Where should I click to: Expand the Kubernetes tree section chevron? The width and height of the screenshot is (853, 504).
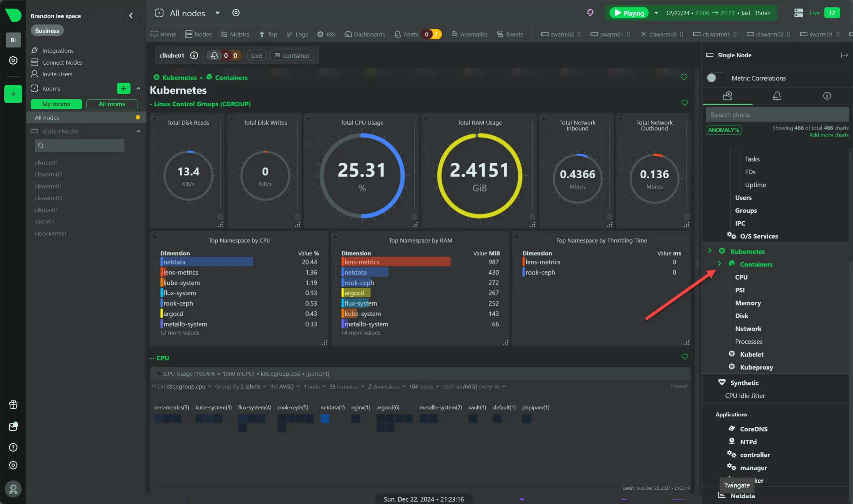coord(710,251)
